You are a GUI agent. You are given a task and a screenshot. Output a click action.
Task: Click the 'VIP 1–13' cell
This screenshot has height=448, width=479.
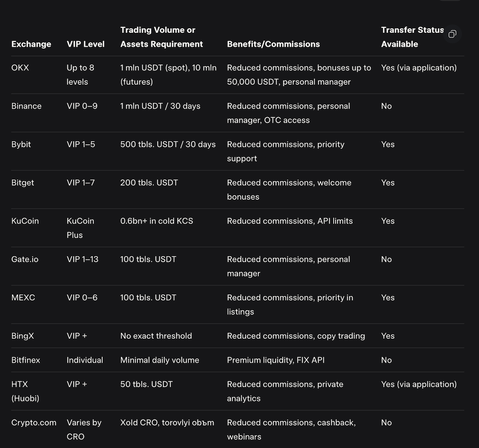tap(83, 259)
